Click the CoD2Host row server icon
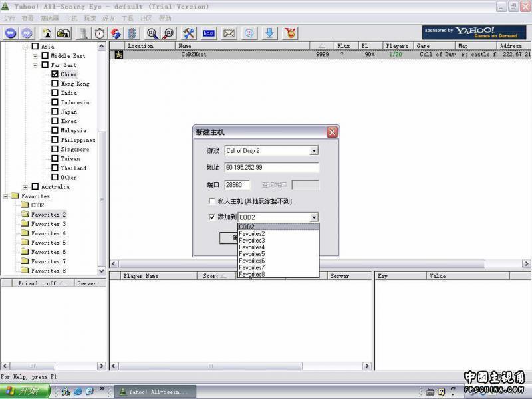 pos(119,55)
